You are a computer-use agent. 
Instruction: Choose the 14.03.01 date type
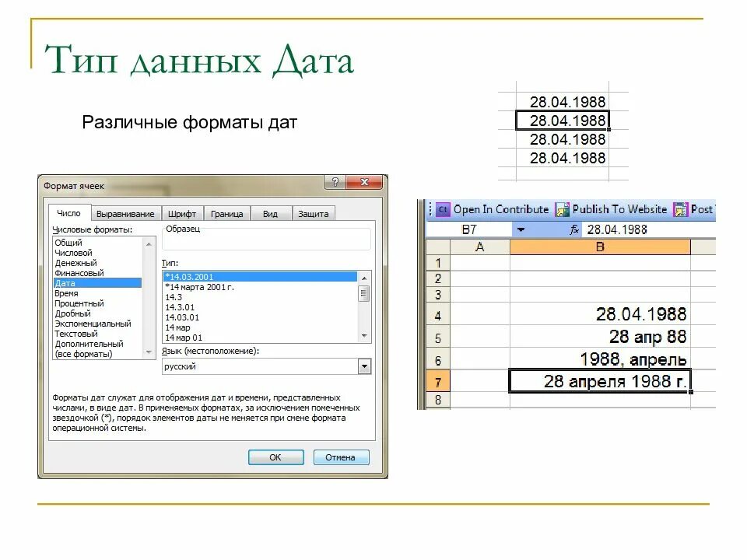point(260,317)
